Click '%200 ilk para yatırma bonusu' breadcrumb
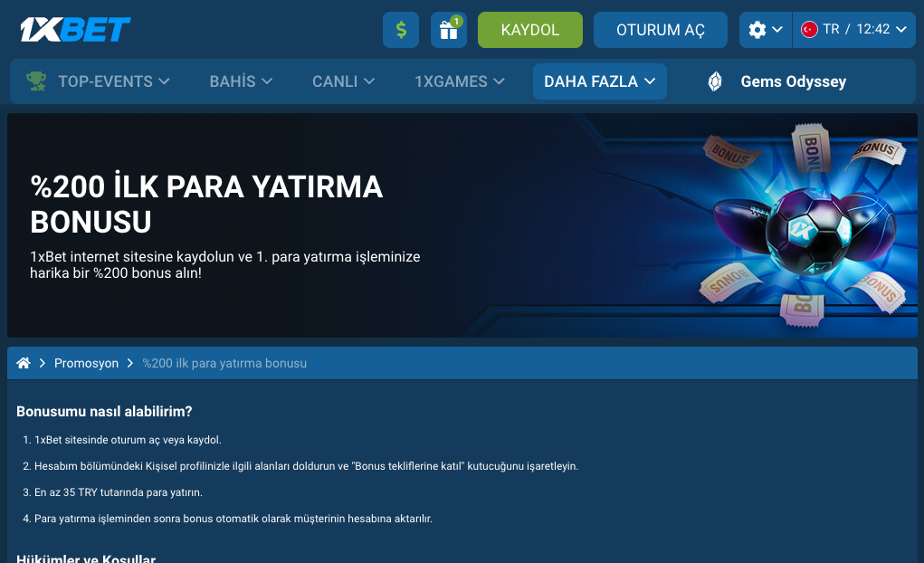The height and width of the screenshot is (563, 924). click(224, 363)
